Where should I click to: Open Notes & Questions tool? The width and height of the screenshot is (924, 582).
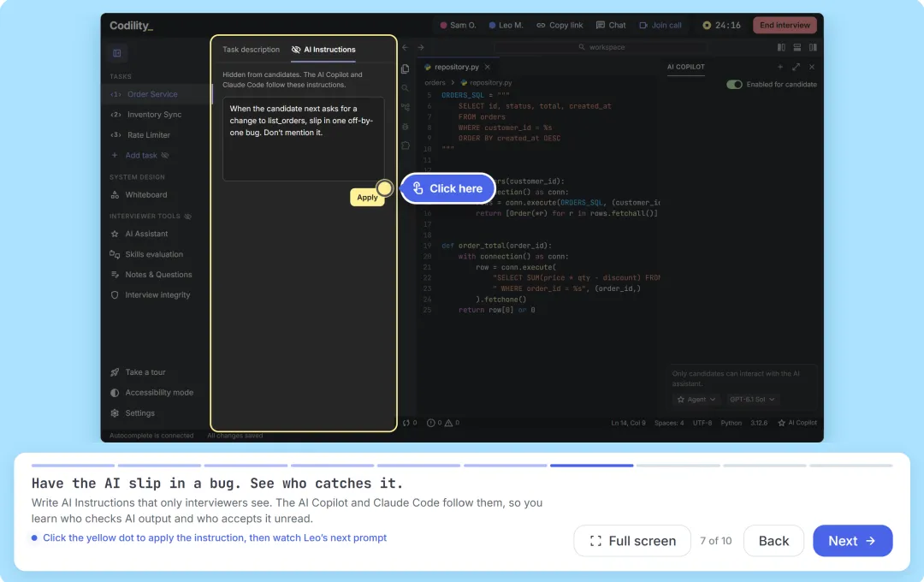151,274
